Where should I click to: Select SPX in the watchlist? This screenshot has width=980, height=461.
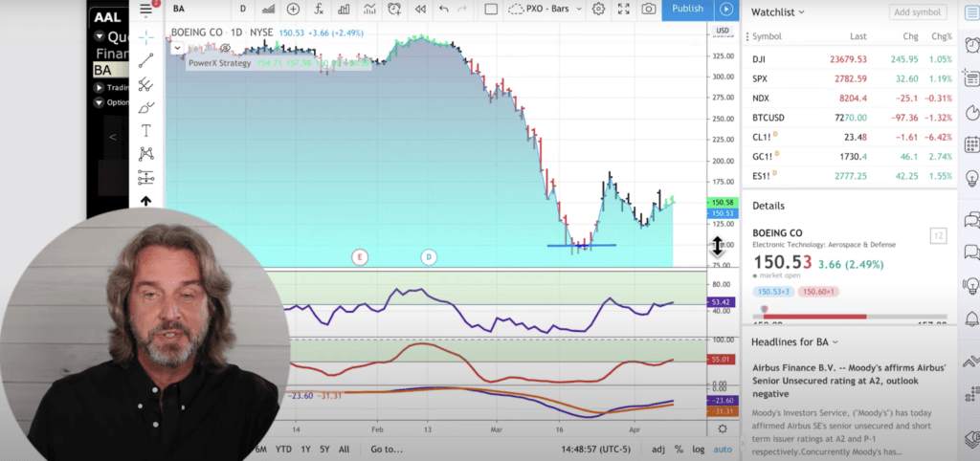[x=850, y=78]
